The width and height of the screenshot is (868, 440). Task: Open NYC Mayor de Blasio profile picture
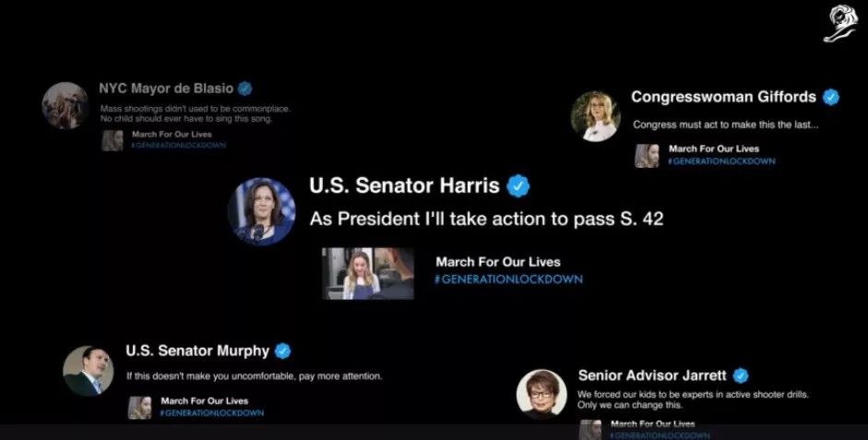(65, 106)
